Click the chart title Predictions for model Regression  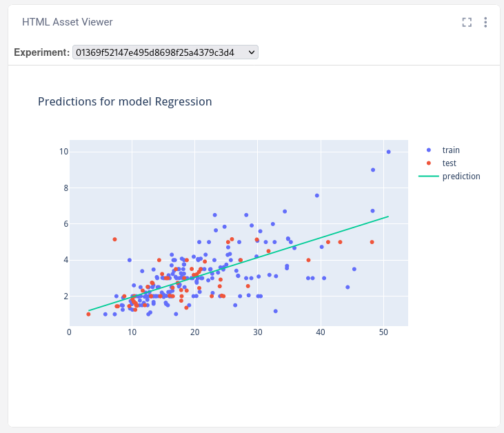(x=125, y=102)
